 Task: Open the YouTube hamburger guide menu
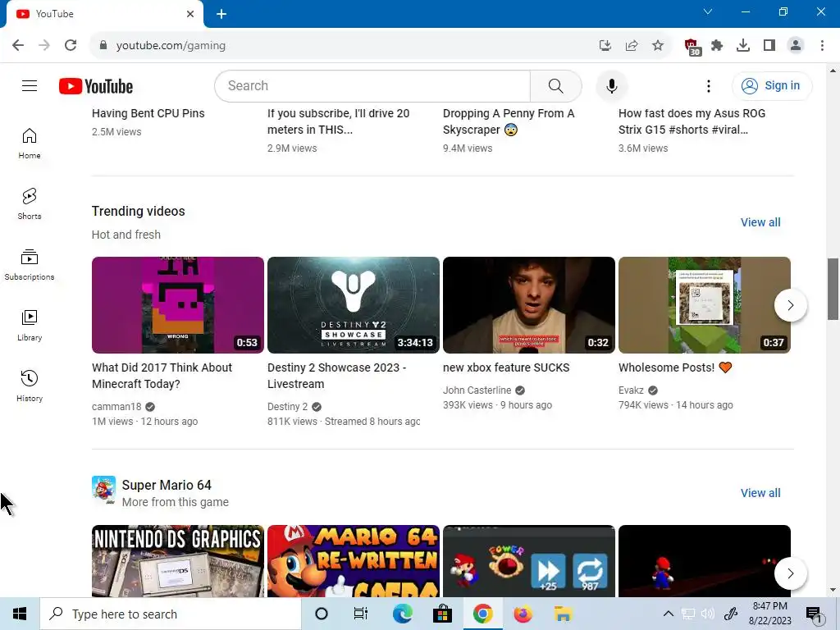click(x=30, y=85)
